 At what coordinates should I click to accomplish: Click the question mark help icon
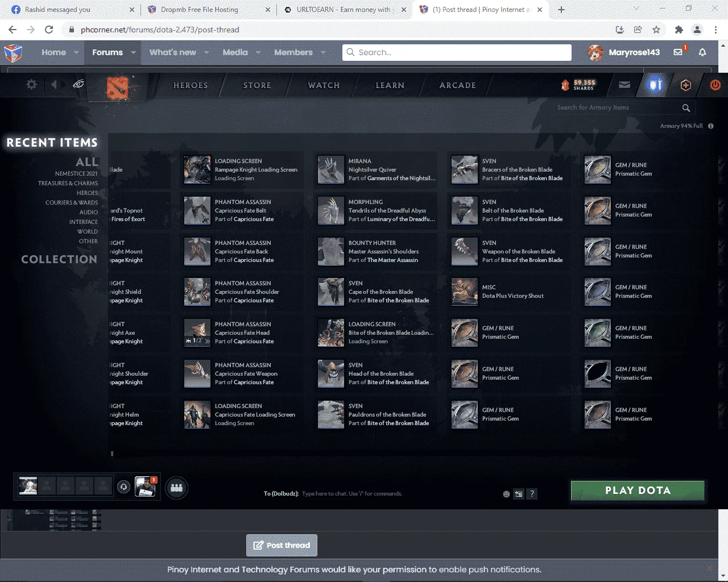coord(532,494)
